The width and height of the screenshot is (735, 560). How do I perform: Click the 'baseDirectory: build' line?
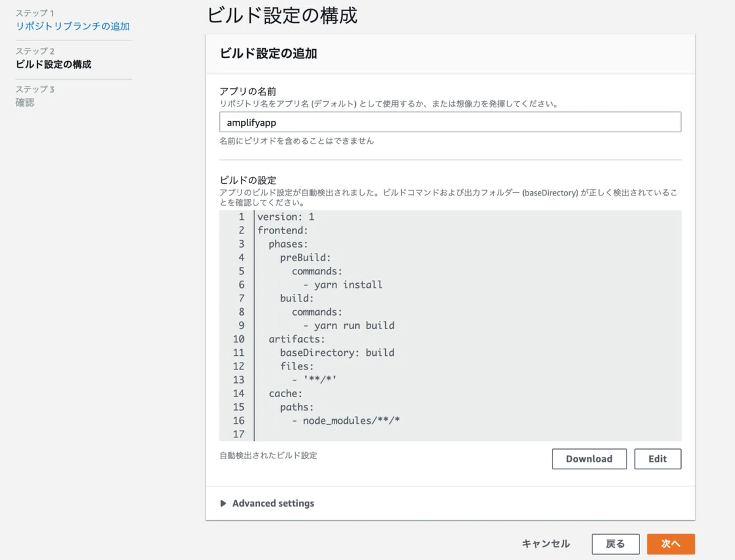click(337, 352)
